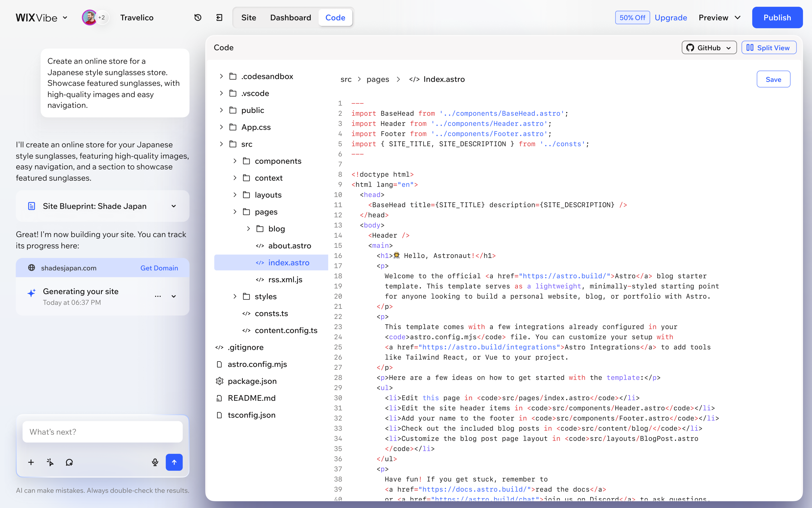Viewport: 812px width, 508px height.
Task: Click the chat bubble refresh icon
Action: tap(69, 462)
